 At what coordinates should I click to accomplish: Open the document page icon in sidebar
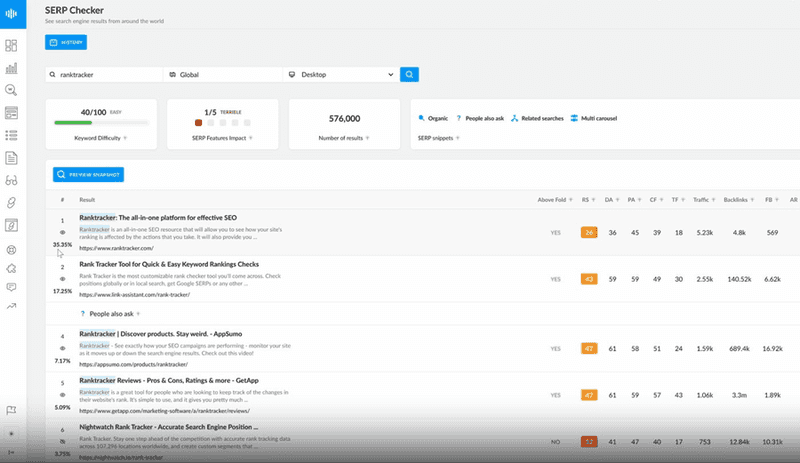pyautogui.click(x=11, y=158)
